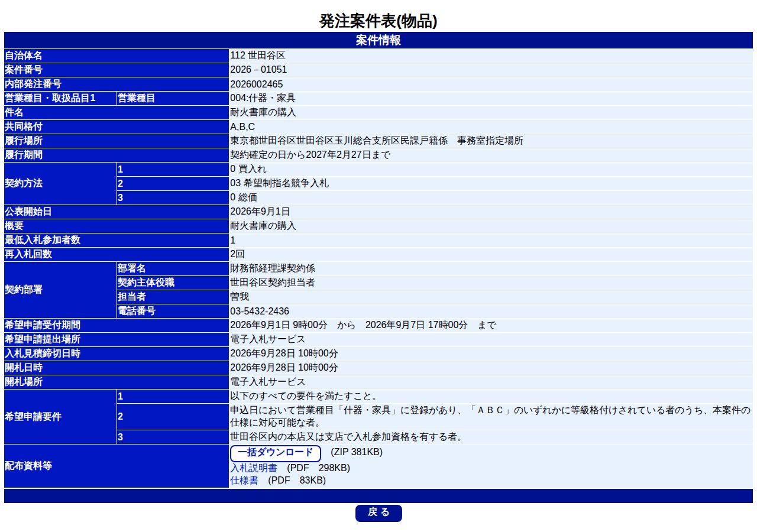757x532 pixels.
Task: Click 電子入札サービス in 開札場所 row
Action: pyautogui.click(x=268, y=382)
